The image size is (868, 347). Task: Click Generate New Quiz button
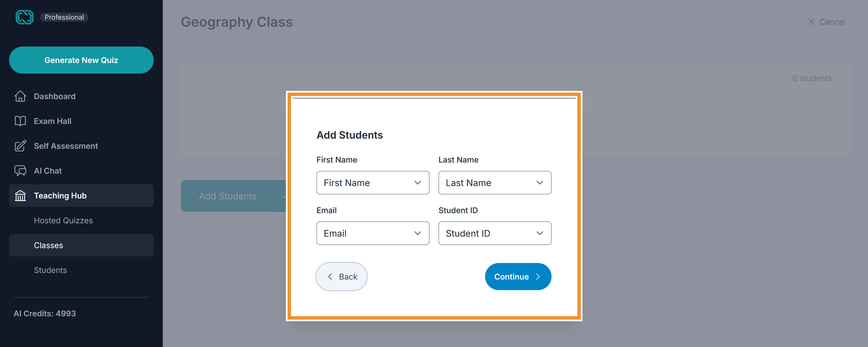[x=81, y=60]
